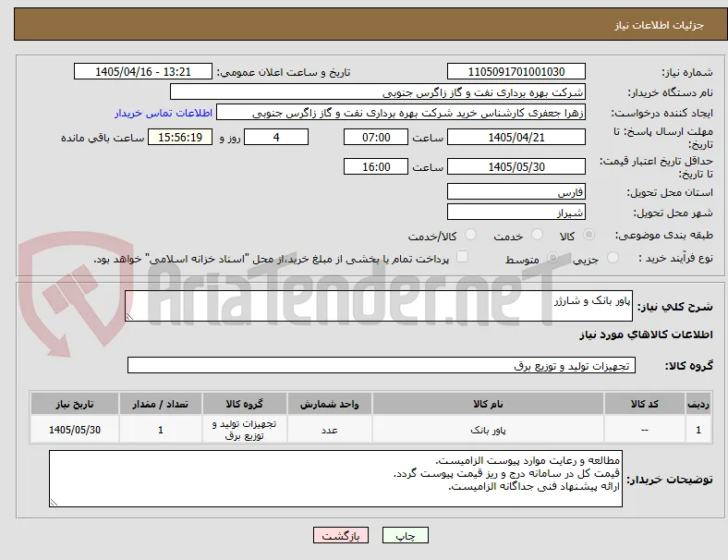
Task: Click the تعداد / مقدار column header
Action: (161, 404)
